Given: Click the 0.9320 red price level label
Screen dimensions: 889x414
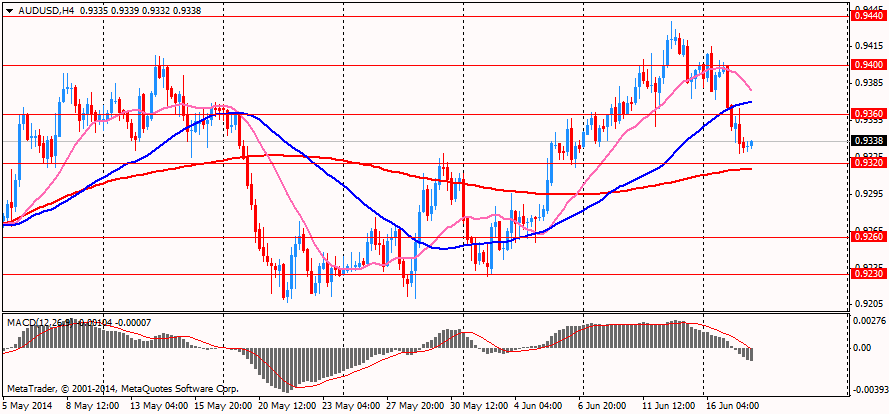Looking at the screenshot, I should pos(870,163).
